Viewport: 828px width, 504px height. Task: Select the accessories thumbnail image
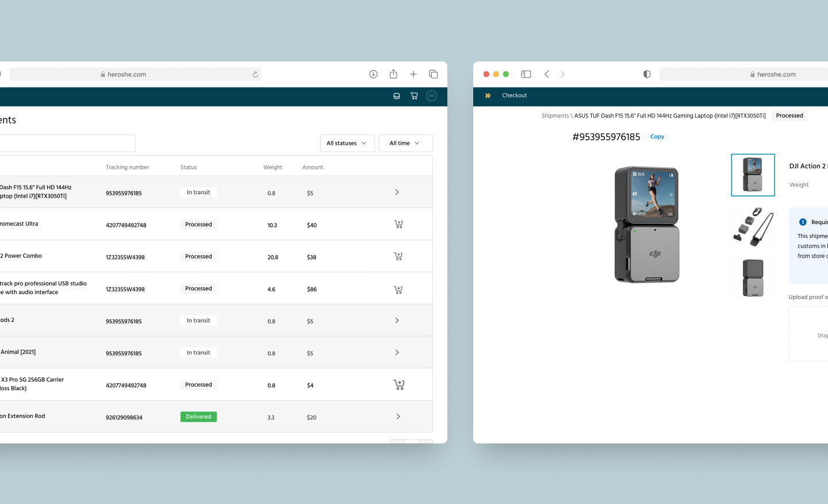point(753,227)
